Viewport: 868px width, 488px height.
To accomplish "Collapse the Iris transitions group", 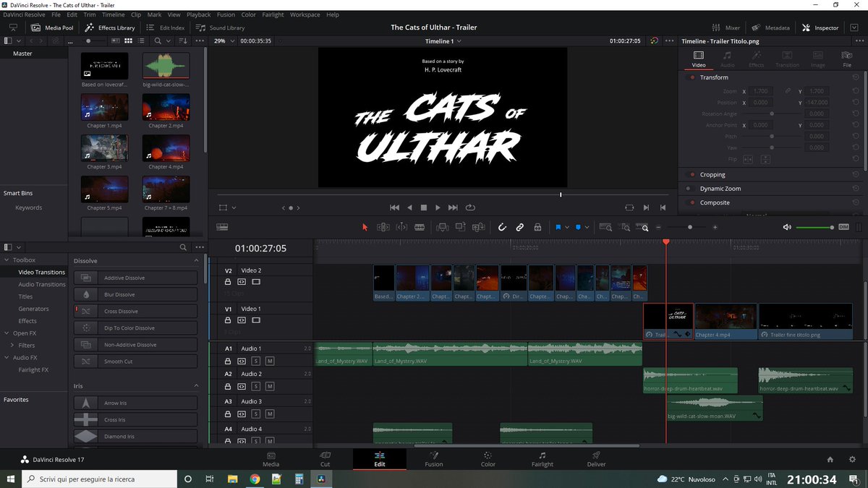I will click(196, 386).
